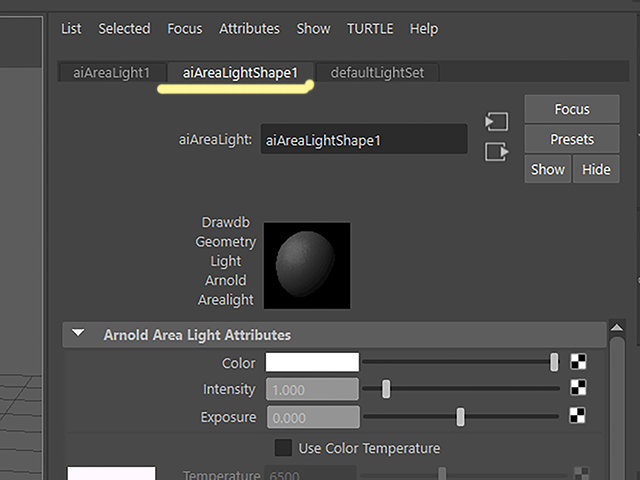
Task: Enable the Use Color Temperature checkbox
Action: pyautogui.click(x=283, y=448)
